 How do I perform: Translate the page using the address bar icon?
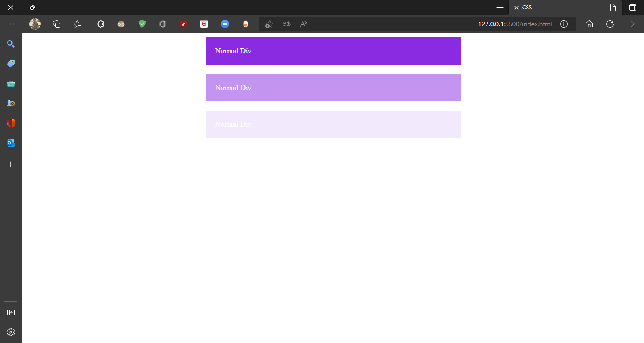pos(286,24)
